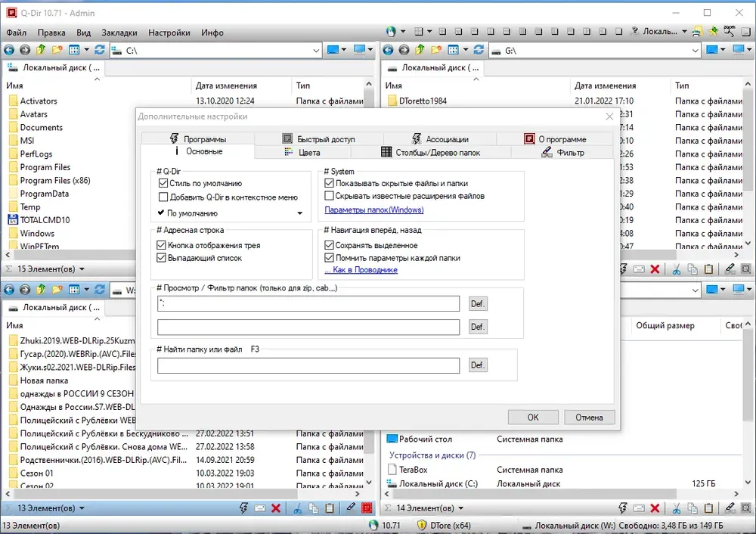Click Def. button beside the F3 search field
Screen dimensions: 756x534
coord(478,365)
